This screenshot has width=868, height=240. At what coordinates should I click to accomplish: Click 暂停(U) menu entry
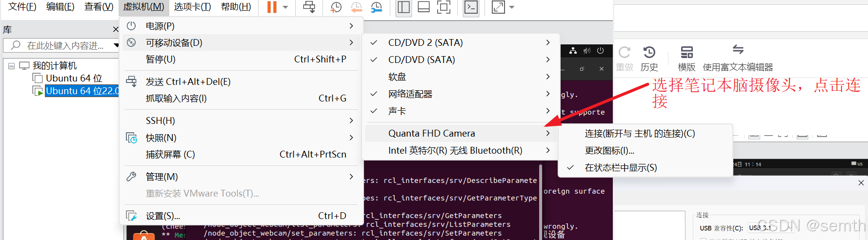pos(240,59)
